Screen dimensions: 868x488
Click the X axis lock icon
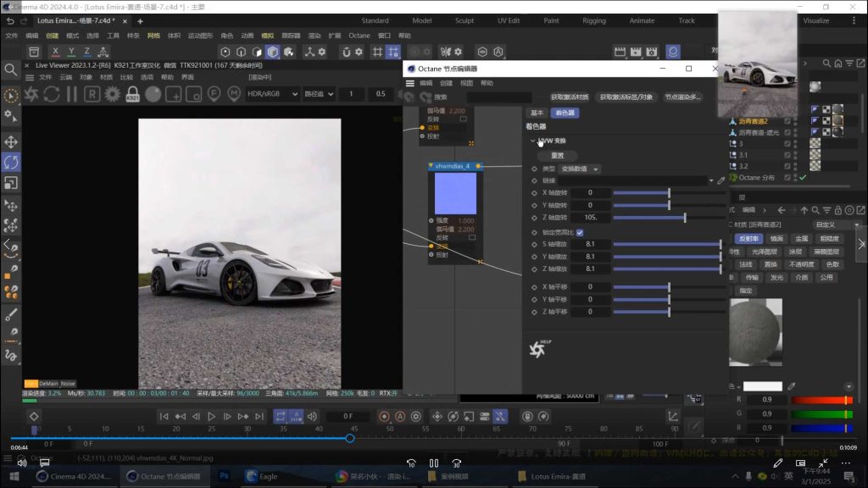pyautogui.click(x=55, y=53)
